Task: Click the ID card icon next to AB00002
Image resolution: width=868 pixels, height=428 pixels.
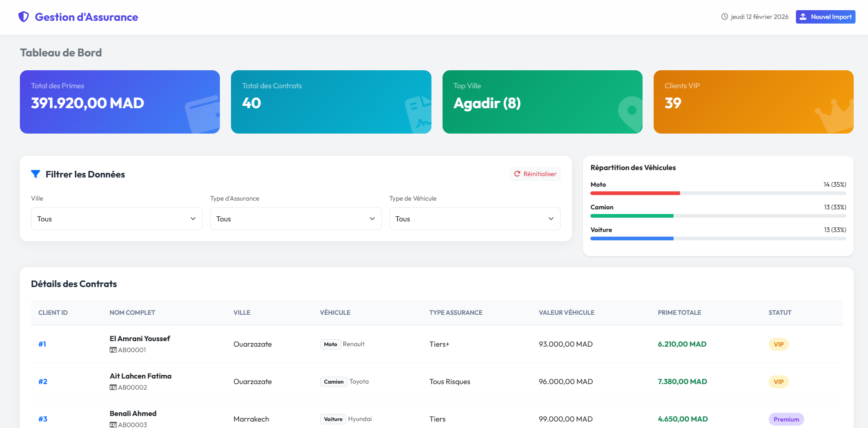Action: 113,388
